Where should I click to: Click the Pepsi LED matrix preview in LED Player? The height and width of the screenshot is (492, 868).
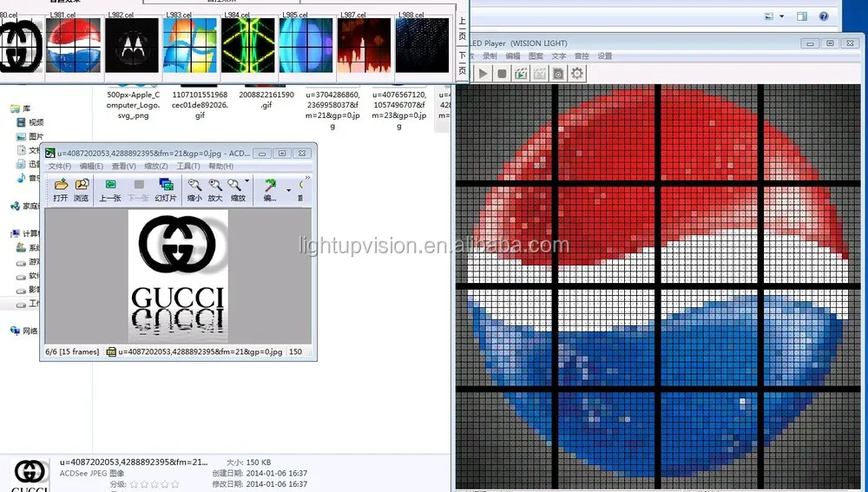point(658,286)
